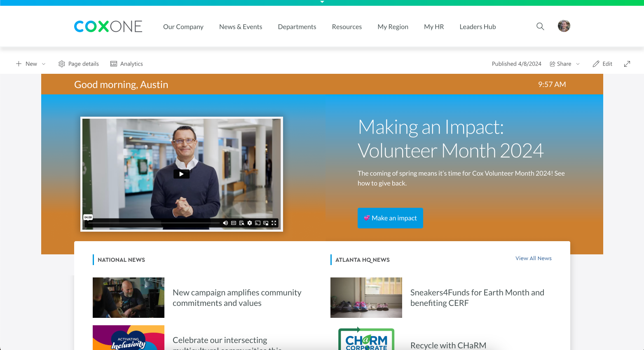This screenshot has height=350, width=644.
Task: Open the Sneakers4Funds news thumbnail
Action: pyautogui.click(x=366, y=298)
